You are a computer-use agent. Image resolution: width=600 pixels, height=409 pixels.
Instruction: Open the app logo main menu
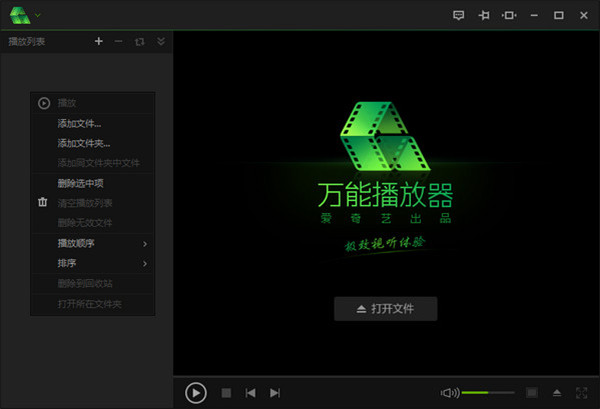[x=20, y=15]
